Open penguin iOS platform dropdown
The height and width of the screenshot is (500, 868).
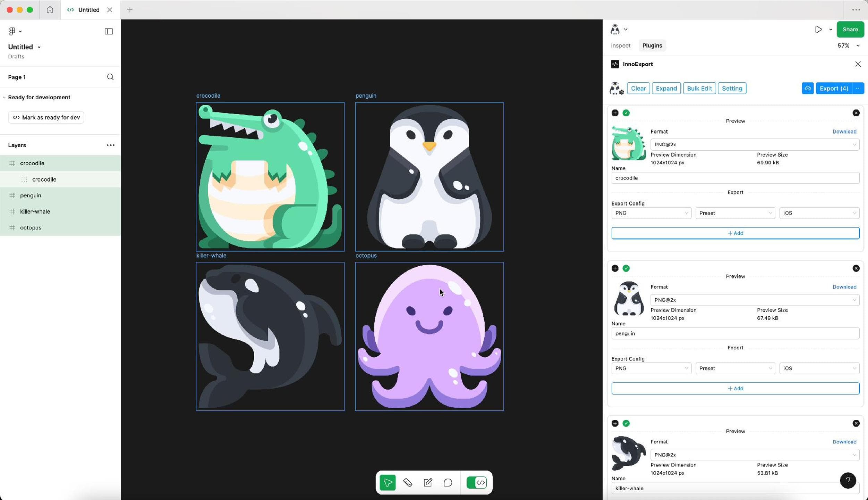[x=819, y=368]
